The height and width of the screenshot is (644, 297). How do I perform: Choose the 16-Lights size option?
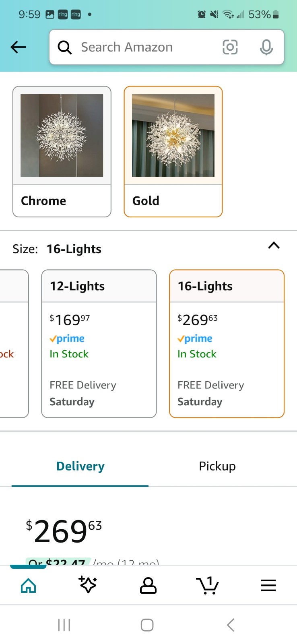click(x=227, y=344)
